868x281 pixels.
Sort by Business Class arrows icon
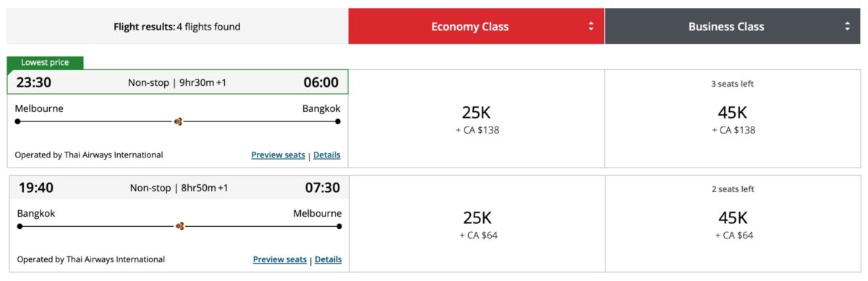point(847,27)
